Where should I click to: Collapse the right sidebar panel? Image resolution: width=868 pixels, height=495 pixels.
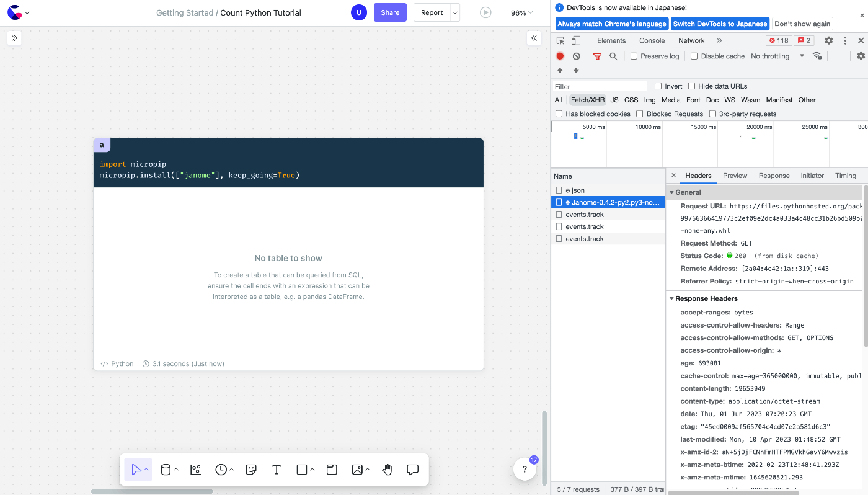534,38
